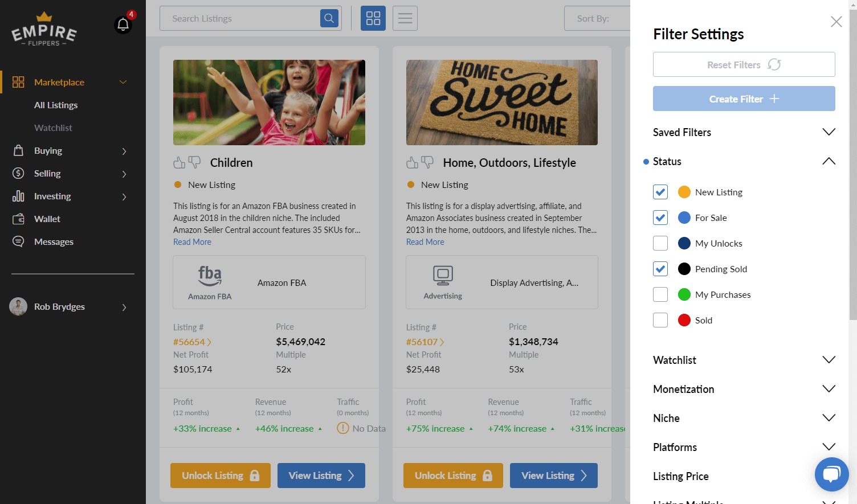Screen dimensions: 857x504
Task: Switch to list view layout
Action: click(405, 18)
